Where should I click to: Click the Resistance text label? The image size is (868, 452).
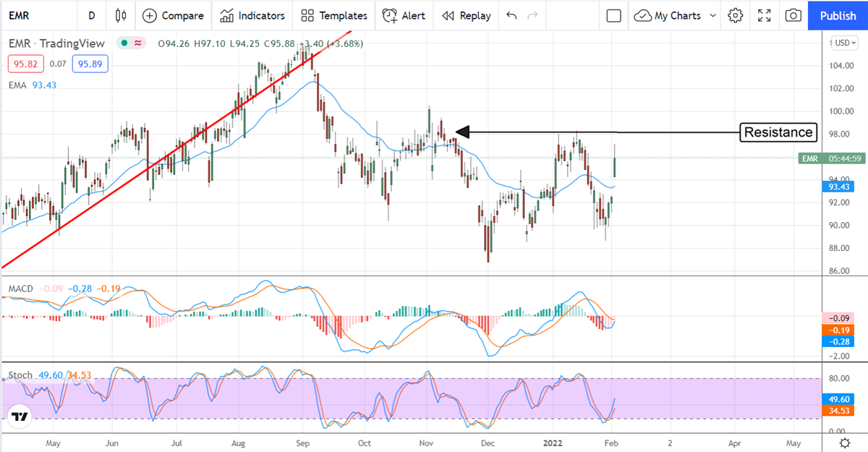point(779,132)
